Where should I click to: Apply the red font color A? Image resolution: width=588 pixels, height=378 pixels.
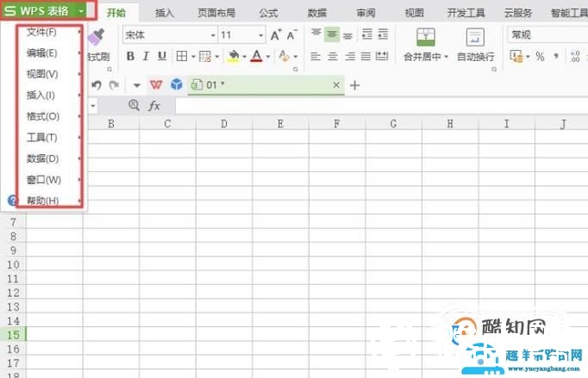click(x=257, y=56)
